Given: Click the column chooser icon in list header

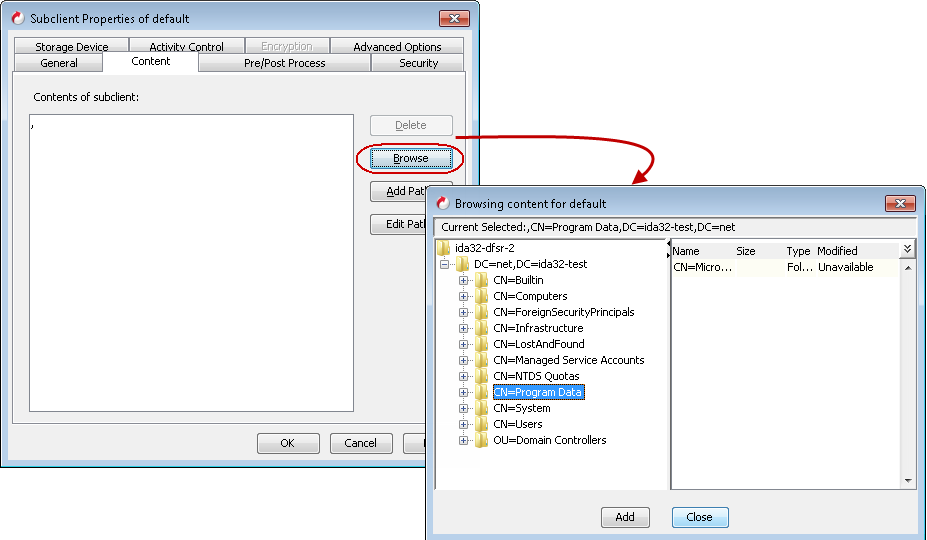Looking at the screenshot, I should pyautogui.click(x=907, y=250).
